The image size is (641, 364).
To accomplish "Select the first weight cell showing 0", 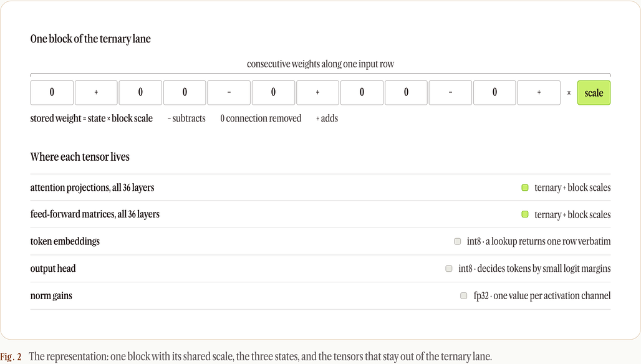I will (x=52, y=93).
